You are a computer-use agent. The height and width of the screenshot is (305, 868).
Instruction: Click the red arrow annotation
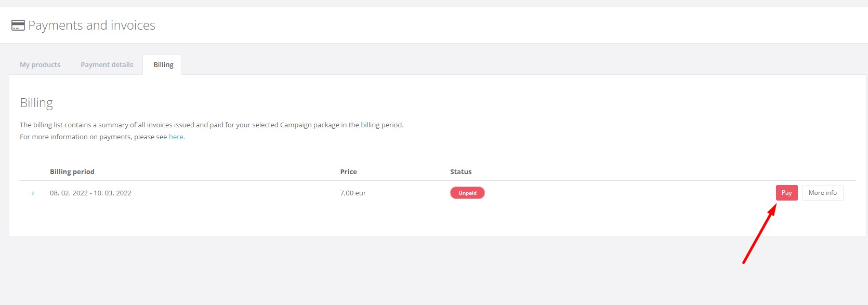point(759,234)
